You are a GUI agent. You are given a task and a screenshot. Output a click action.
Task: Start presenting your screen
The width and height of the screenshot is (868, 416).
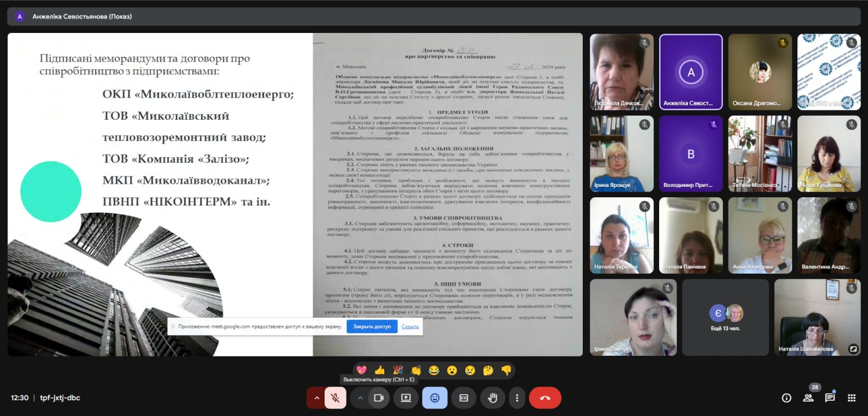pos(406,397)
